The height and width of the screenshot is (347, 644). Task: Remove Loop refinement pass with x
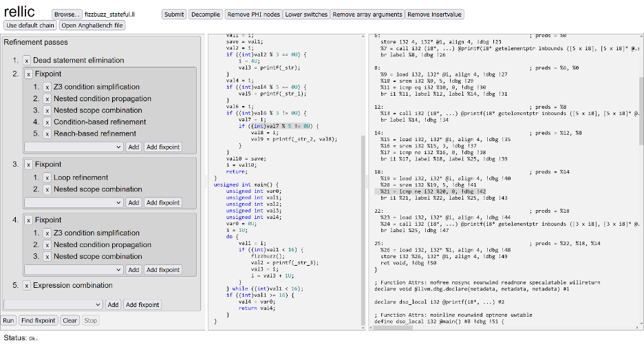[x=47, y=178]
